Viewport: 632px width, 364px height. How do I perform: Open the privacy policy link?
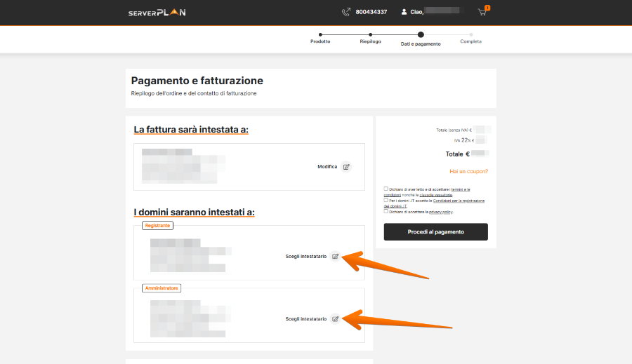coord(440,212)
